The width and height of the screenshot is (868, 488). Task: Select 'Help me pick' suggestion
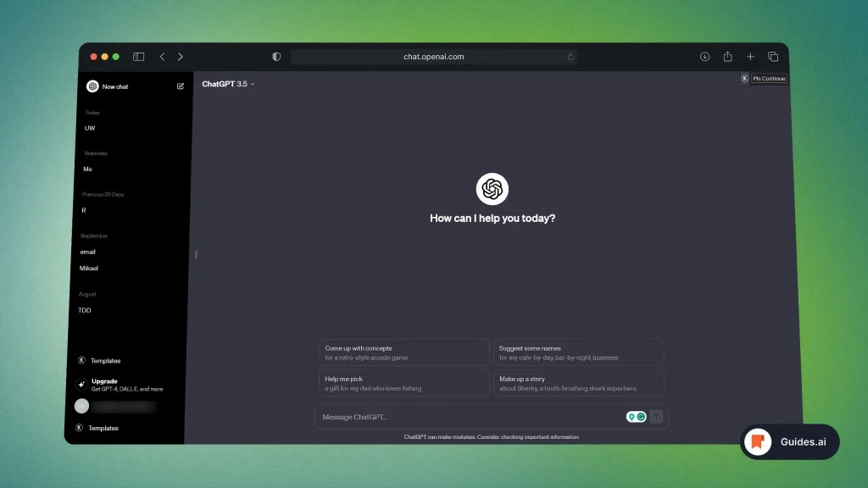[x=404, y=384]
